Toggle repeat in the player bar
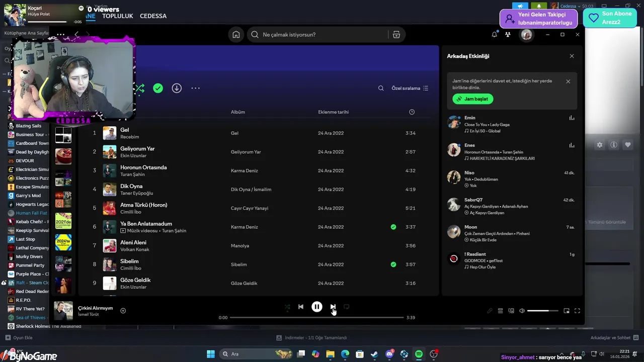The height and width of the screenshot is (362, 644). point(346,307)
